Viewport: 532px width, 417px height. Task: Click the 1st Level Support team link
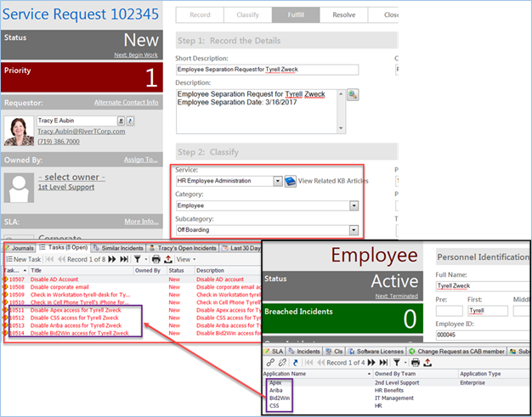tap(66, 187)
